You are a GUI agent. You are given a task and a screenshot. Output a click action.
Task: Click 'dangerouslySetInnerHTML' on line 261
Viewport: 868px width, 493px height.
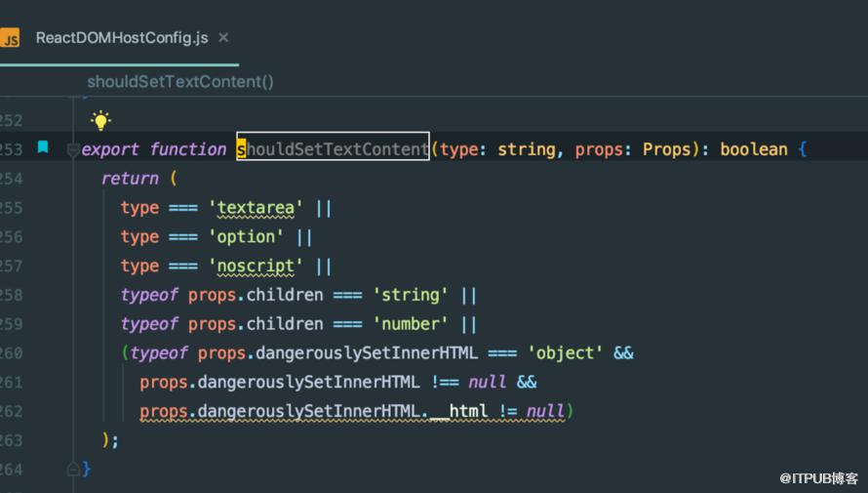coord(308,382)
